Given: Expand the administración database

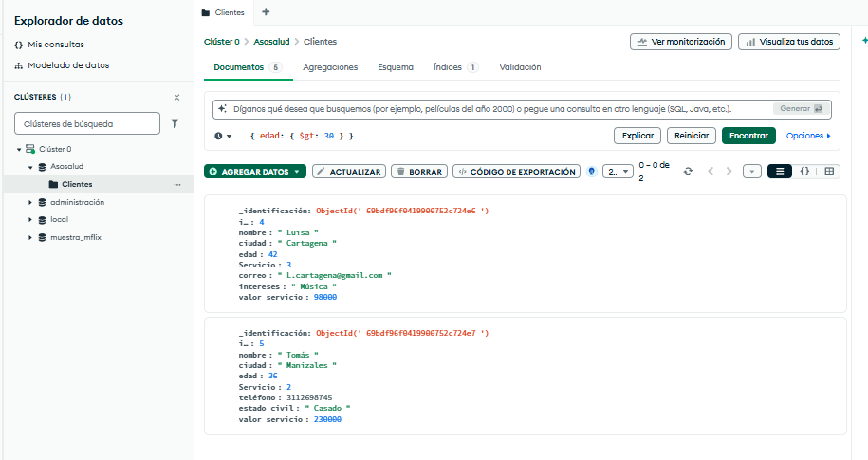Looking at the screenshot, I should pos(30,202).
